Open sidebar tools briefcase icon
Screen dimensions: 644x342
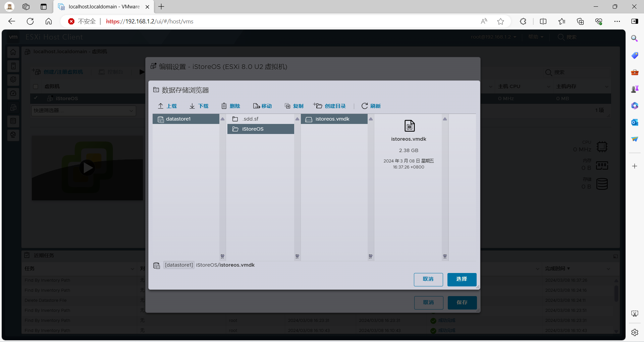[x=635, y=72]
